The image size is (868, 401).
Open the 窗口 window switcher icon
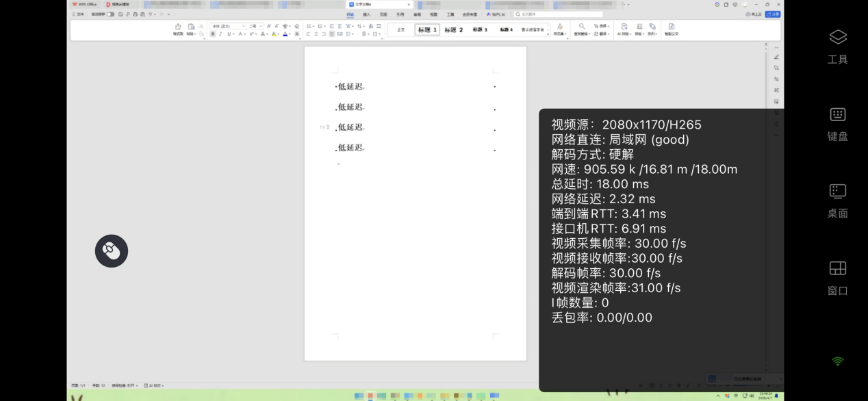click(838, 277)
